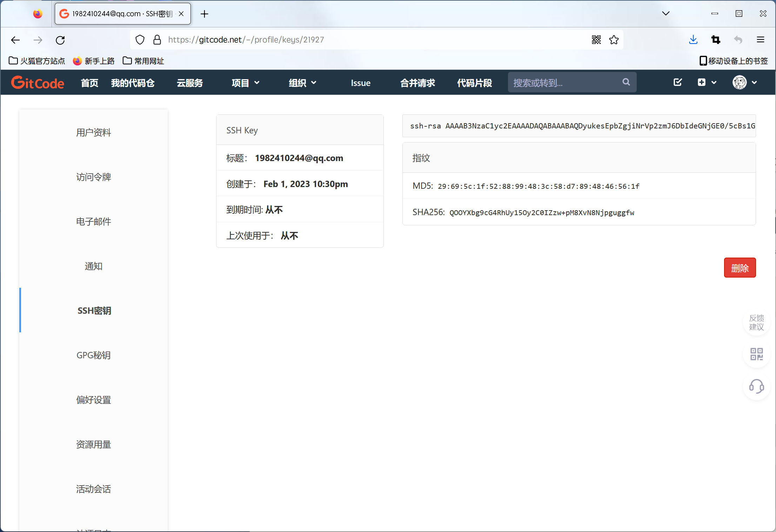Viewport: 776px width, 532px height.
Task: Click the 反馈建议 feedback button
Action: (x=756, y=322)
